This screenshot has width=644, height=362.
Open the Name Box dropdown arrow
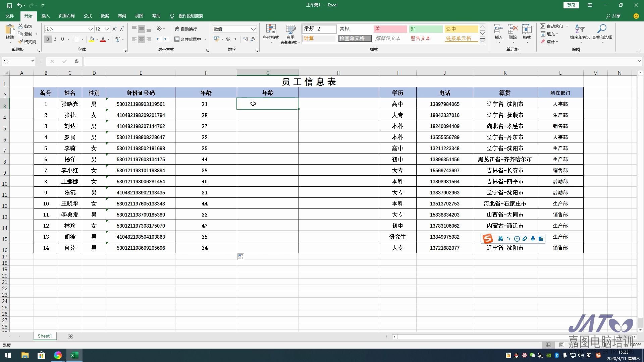point(33,61)
